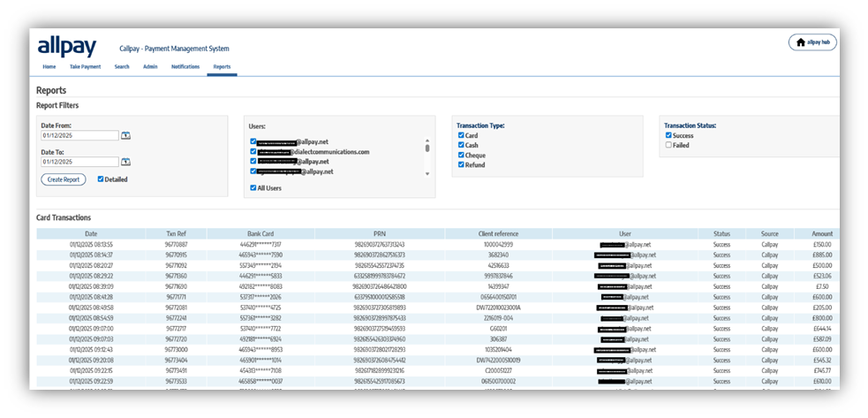Click client reference 1000042999
The image size is (868, 418).
point(498,245)
